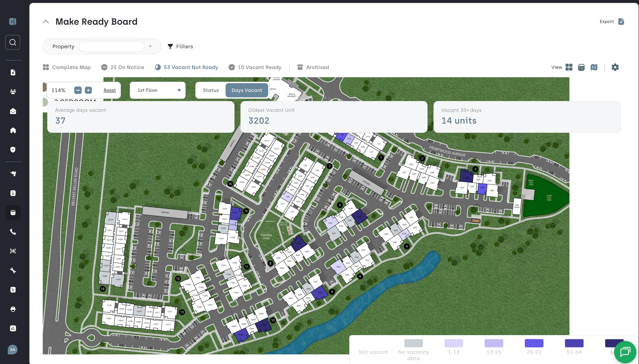Screen dimensions: 639x364
Task: Click the Central Park label on map
Action: 266,237
